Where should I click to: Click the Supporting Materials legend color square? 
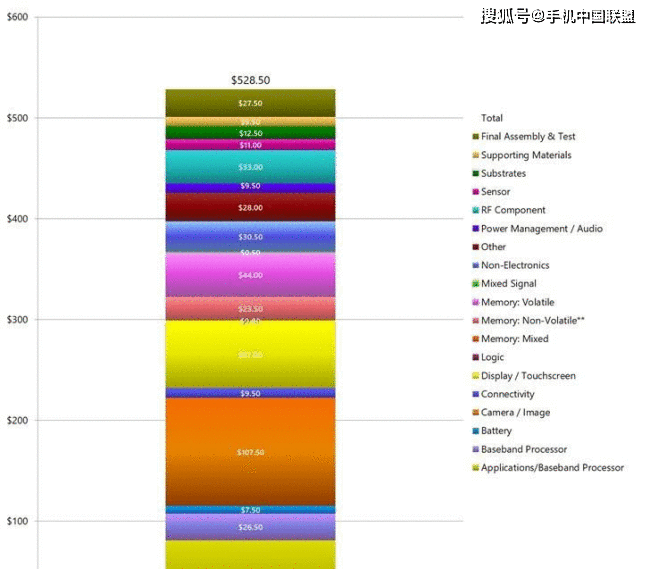click(475, 155)
